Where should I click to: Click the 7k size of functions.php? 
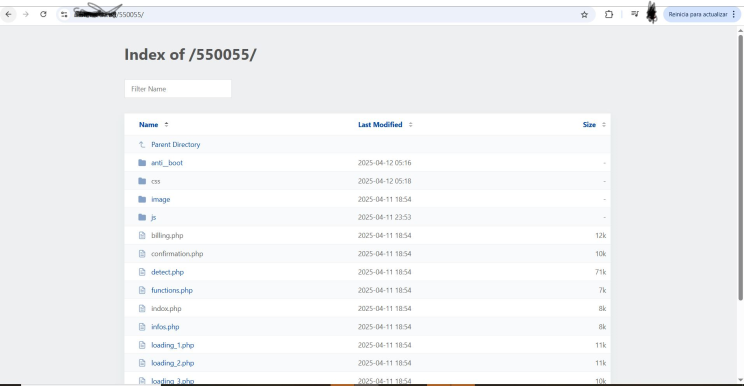[x=602, y=290]
